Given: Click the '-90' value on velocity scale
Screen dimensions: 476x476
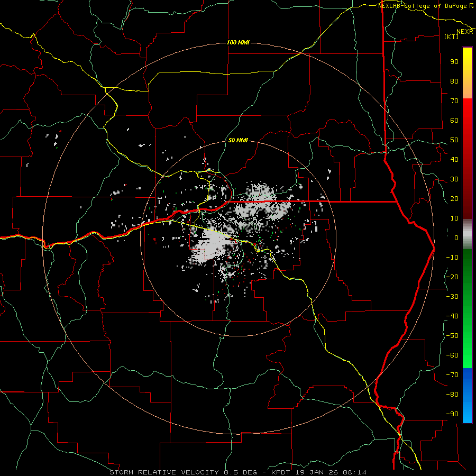Looking at the screenshot, I should 452,414.
